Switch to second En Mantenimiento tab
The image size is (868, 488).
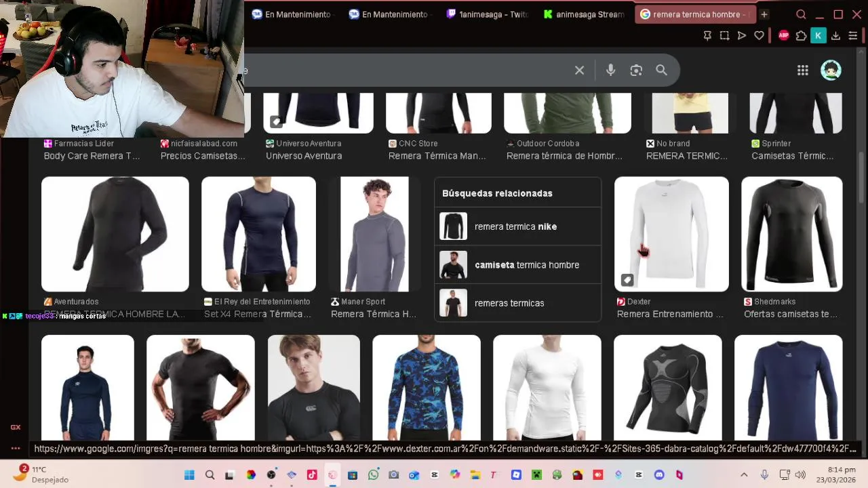(389, 14)
